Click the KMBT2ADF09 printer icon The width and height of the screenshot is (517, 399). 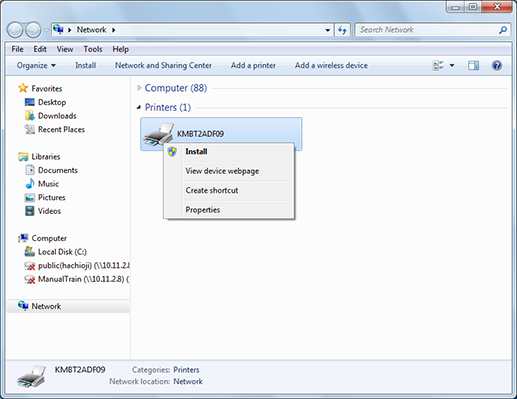pyautogui.click(x=159, y=134)
